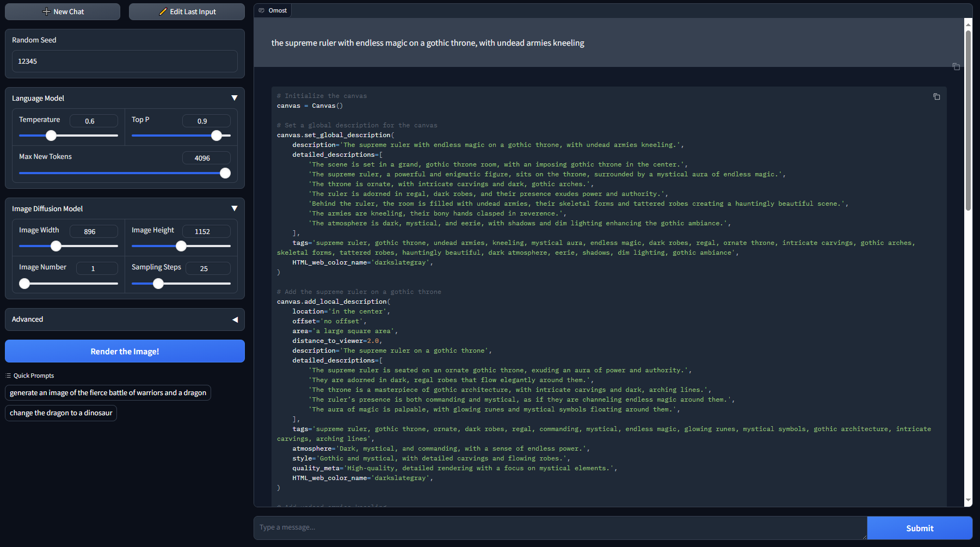980x547 pixels.
Task: Click the scrollbar down arrow
Action: point(968,500)
